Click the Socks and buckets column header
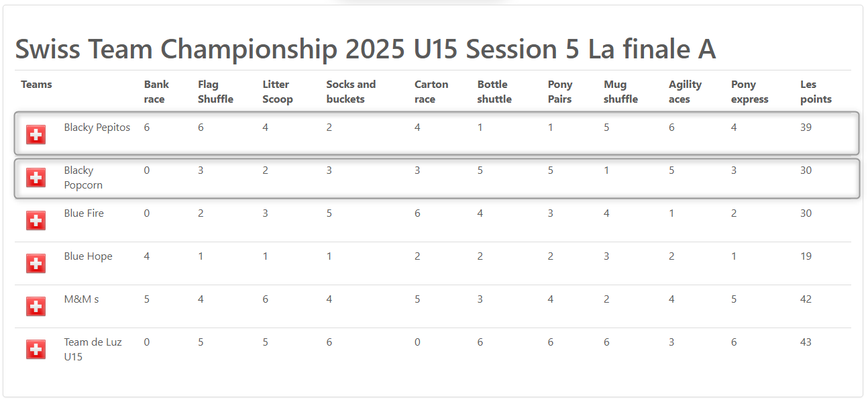Image resolution: width=868 pixels, height=400 pixels. coord(351,92)
